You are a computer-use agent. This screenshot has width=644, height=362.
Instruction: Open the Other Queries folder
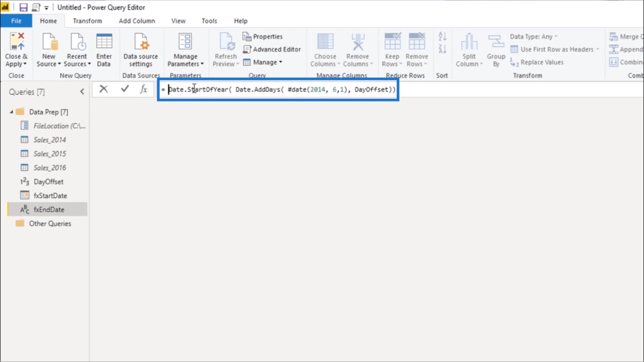tap(50, 223)
